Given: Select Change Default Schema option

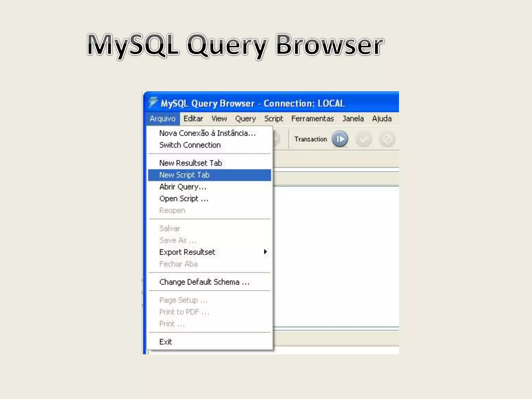Looking at the screenshot, I should coord(204,282).
